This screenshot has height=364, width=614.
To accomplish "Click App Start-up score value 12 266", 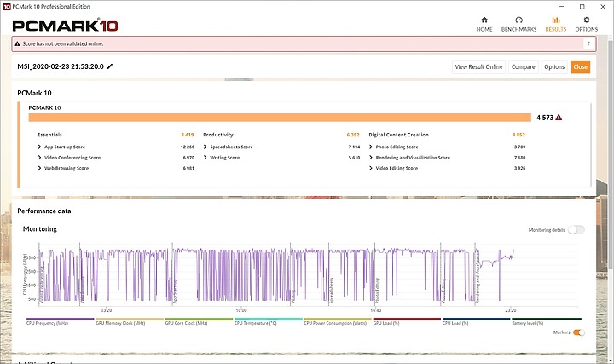I will tap(187, 147).
